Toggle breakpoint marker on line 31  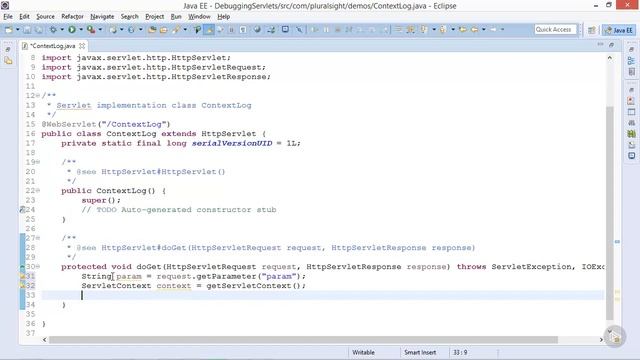click(22, 276)
